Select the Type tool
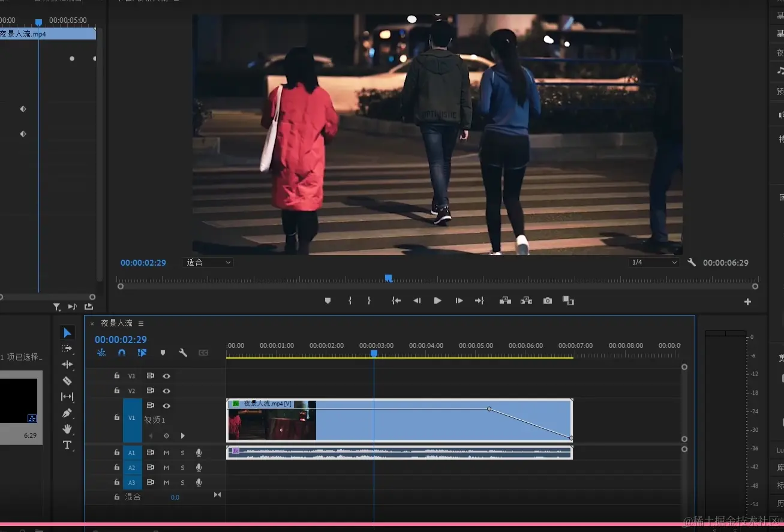This screenshot has height=532, width=784. (x=67, y=445)
